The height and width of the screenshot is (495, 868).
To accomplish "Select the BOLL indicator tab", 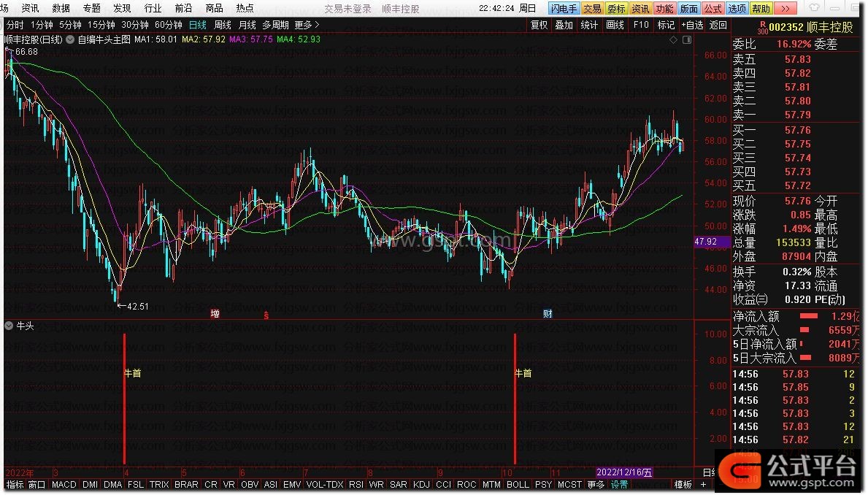I will coord(518,485).
